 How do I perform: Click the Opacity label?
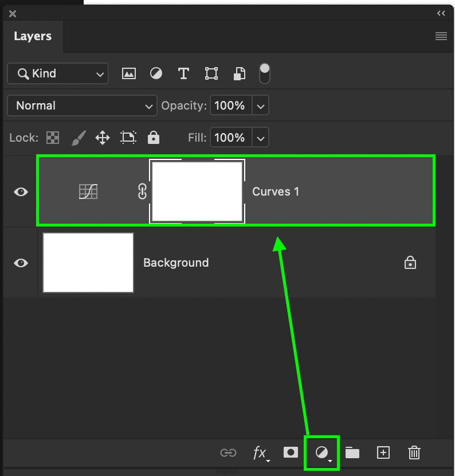point(184,106)
